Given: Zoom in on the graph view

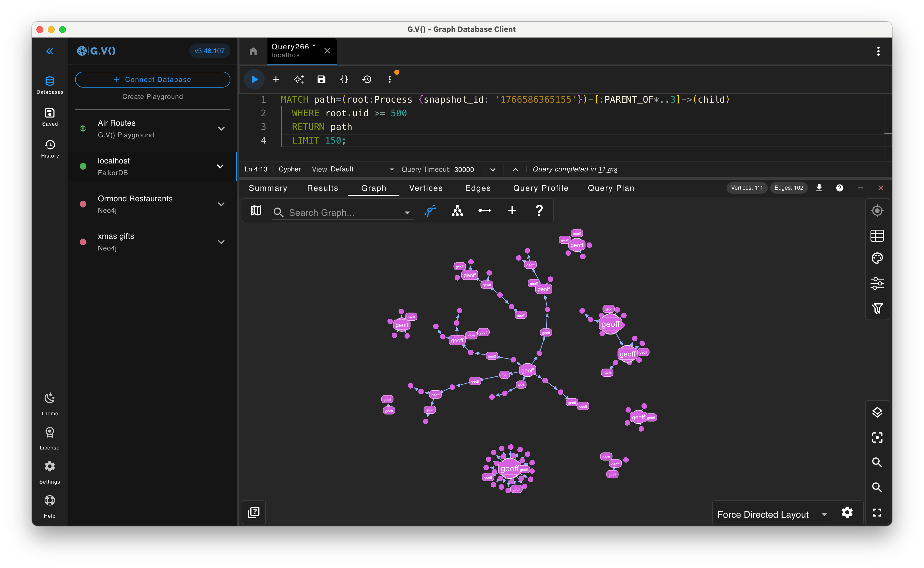Looking at the screenshot, I should point(877,463).
